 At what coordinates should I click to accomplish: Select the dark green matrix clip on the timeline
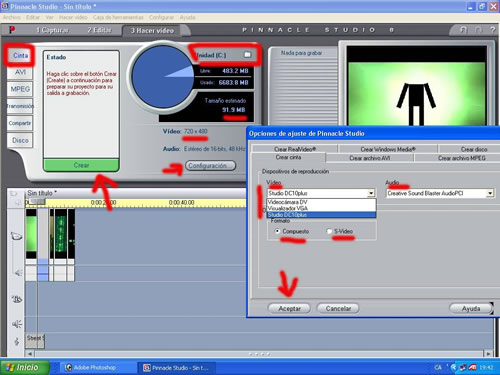60,233
